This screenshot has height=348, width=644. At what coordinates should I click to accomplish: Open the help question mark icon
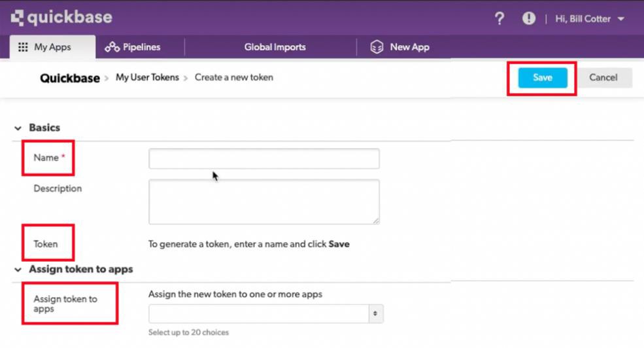[x=500, y=19]
